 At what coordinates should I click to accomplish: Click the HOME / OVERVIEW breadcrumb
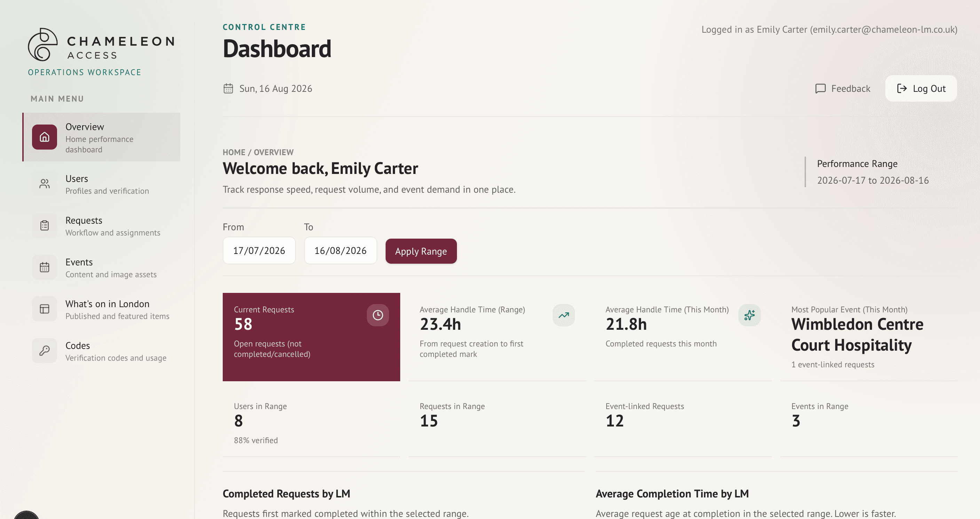(258, 152)
